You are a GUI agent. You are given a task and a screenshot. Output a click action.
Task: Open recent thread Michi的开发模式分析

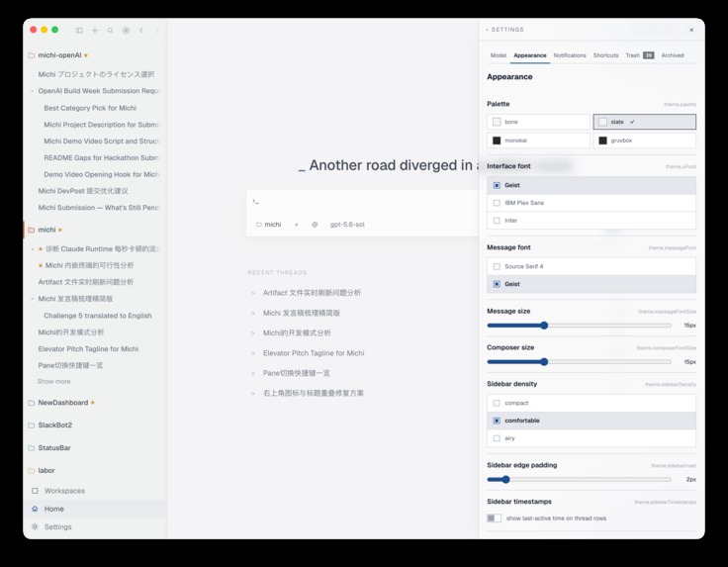coord(297,332)
